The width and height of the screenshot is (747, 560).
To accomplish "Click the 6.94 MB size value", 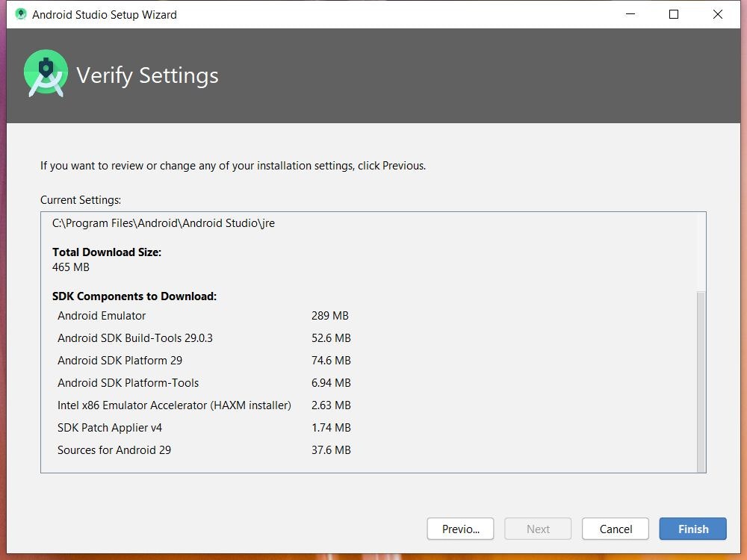I will click(x=331, y=383).
